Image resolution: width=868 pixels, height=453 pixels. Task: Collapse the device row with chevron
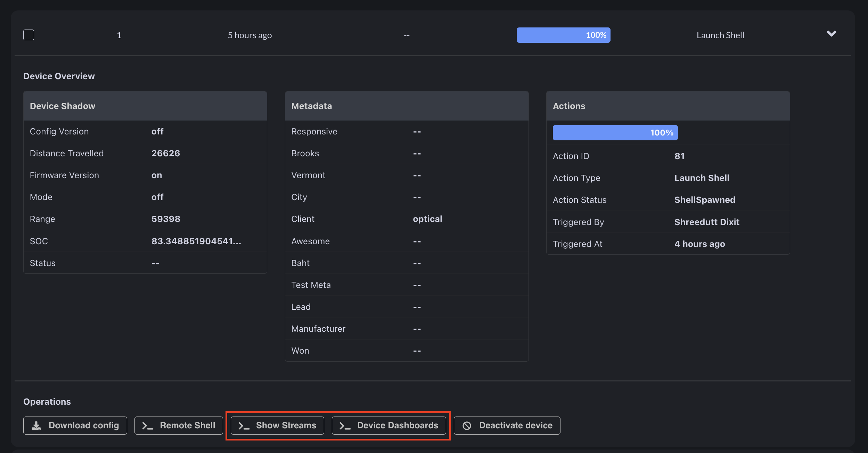click(831, 34)
